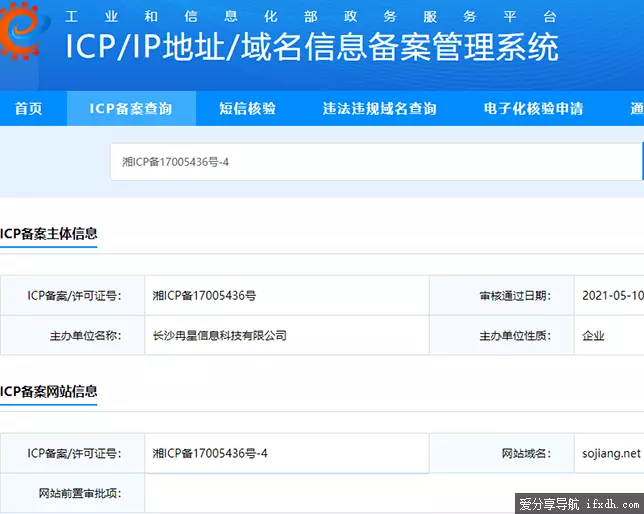The image size is (644, 514).
Task: Click the orange gear logo icon
Action: 22,32
